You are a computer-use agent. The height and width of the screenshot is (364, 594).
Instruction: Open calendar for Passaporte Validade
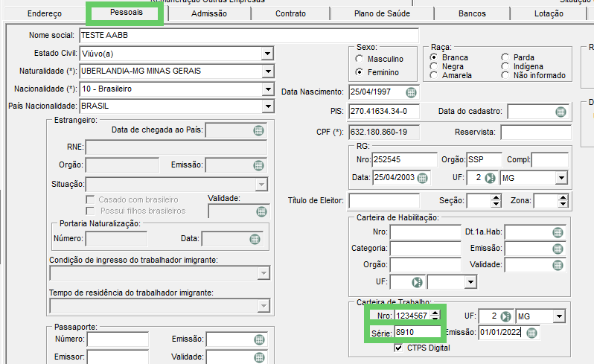pyautogui.click(x=259, y=357)
